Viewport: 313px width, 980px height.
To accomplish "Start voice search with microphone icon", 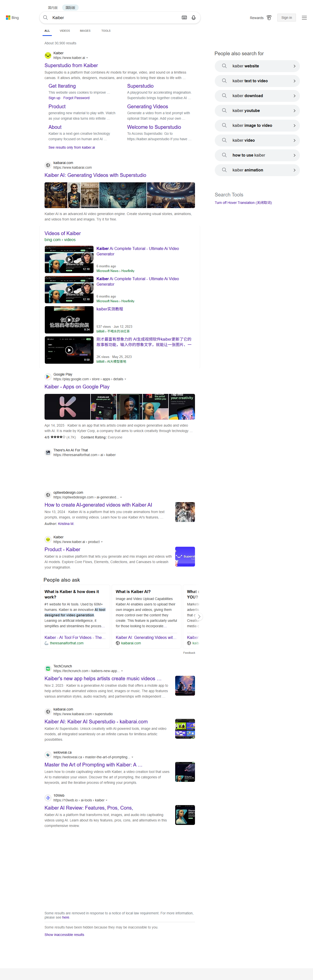I will [x=194, y=18].
